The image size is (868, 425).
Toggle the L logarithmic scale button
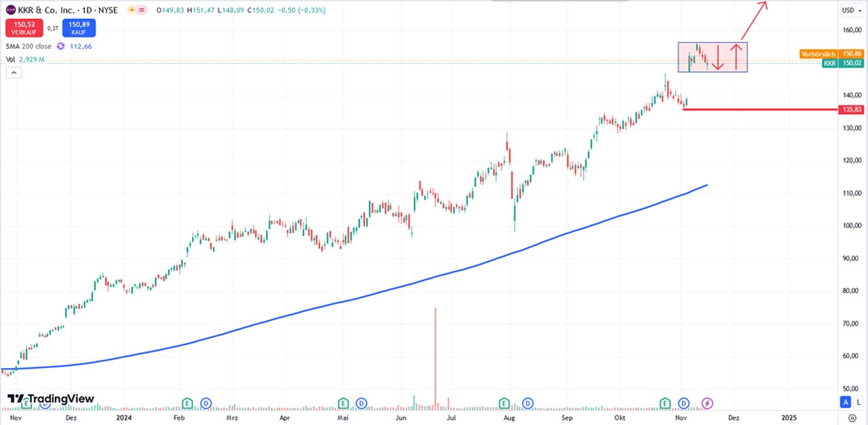click(x=859, y=403)
